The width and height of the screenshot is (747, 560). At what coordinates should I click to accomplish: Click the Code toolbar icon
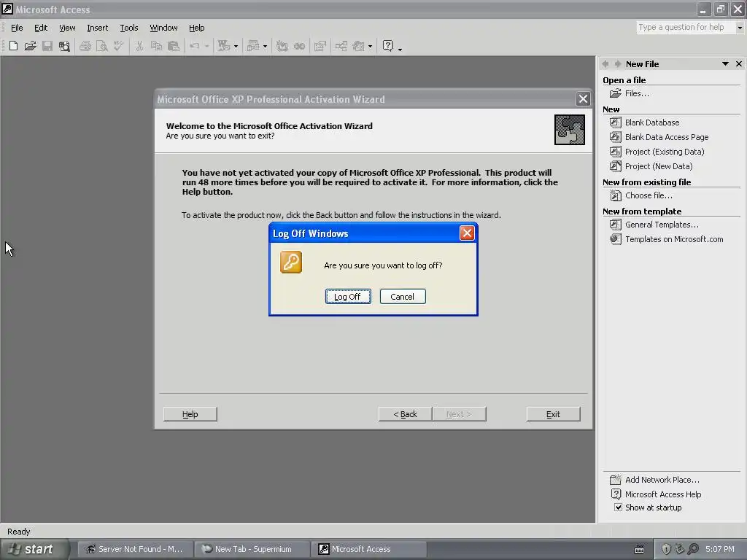click(282, 46)
